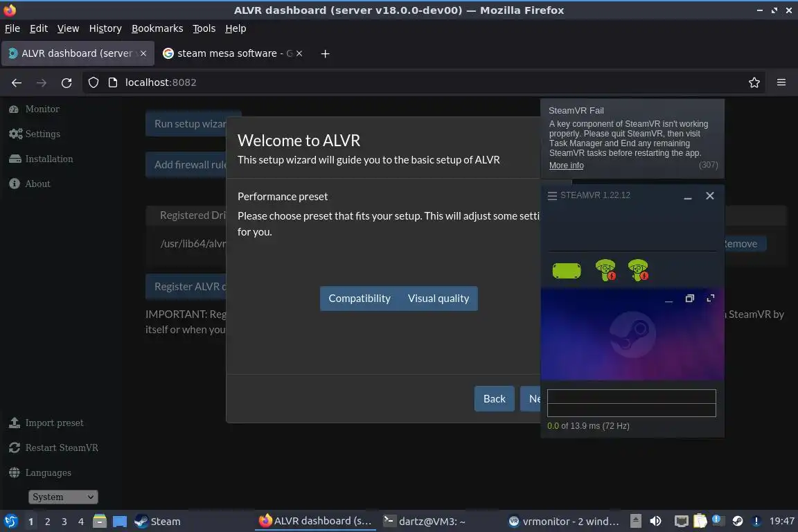
Task: Go back one page in Firefox
Action: [17, 82]
